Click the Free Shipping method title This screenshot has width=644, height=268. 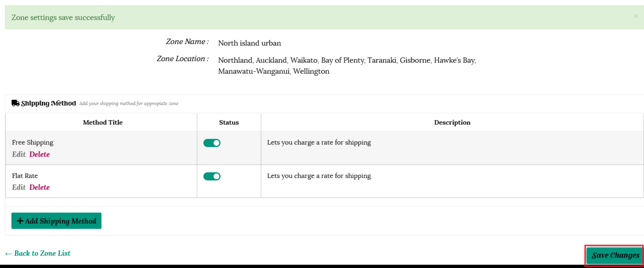[x=33, y=142]
